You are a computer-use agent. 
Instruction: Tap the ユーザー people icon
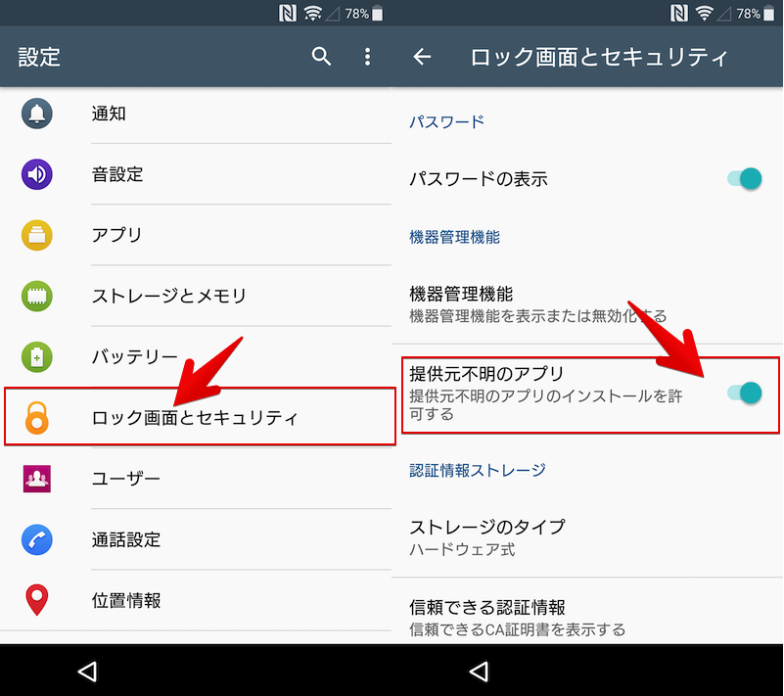tap(37, 479)
